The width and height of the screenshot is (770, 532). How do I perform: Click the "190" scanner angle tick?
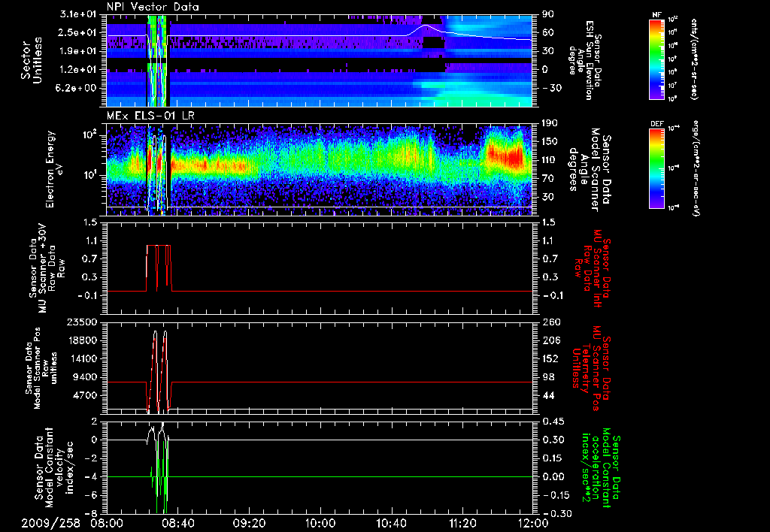point(550,123)
